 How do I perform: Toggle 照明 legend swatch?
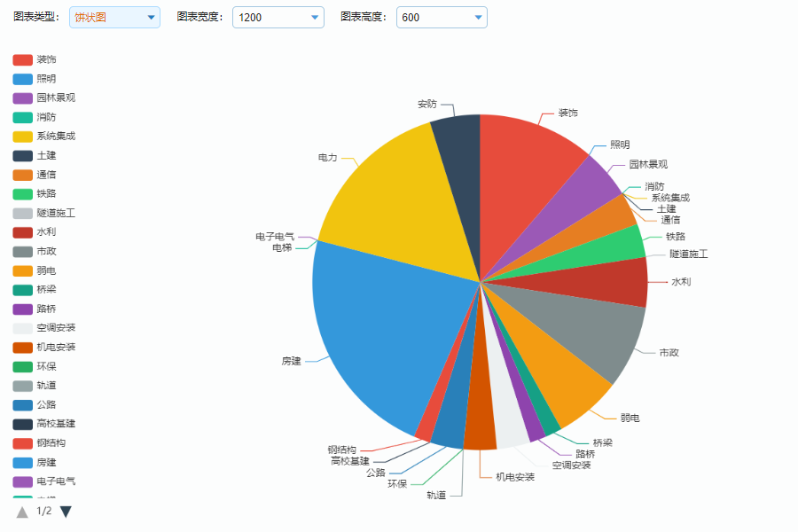(23, 79)
